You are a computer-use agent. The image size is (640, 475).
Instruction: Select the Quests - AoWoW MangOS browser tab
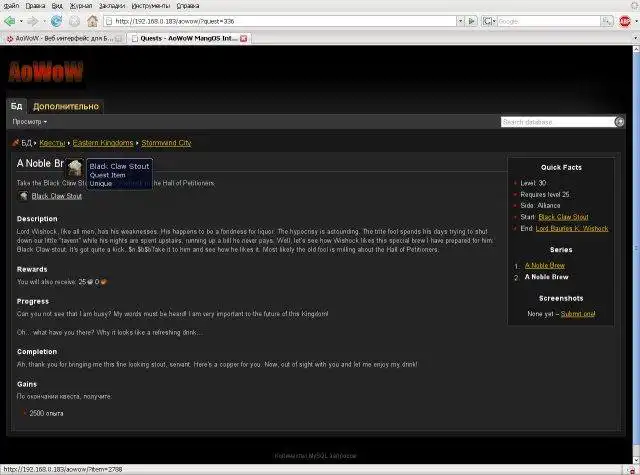189,38
